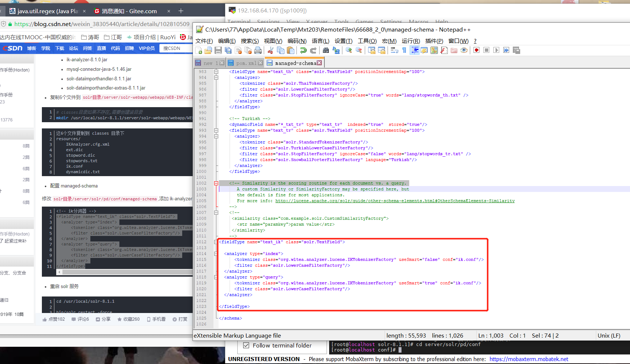Print the document using the printer icon
630x364 pixels.
[258, 50]
